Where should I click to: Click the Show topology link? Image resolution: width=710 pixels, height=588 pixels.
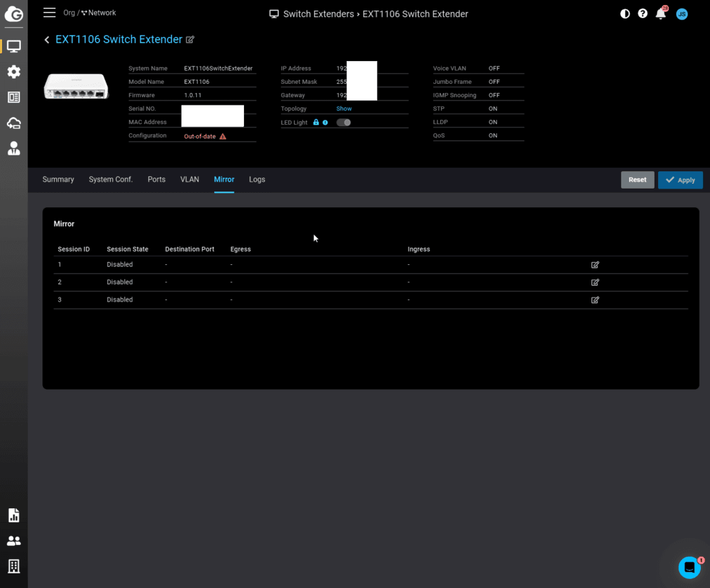(344, 109)
